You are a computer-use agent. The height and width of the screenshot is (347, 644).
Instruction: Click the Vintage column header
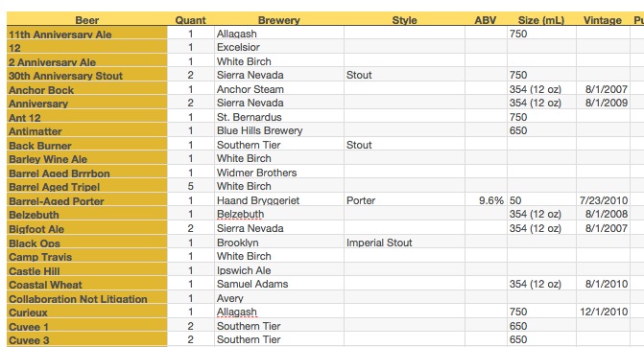point(603,20)
